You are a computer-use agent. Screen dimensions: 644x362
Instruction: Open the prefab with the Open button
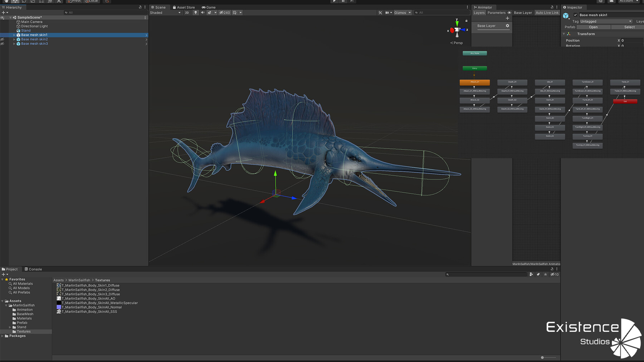pyautogui.click(x=593, y=27)
